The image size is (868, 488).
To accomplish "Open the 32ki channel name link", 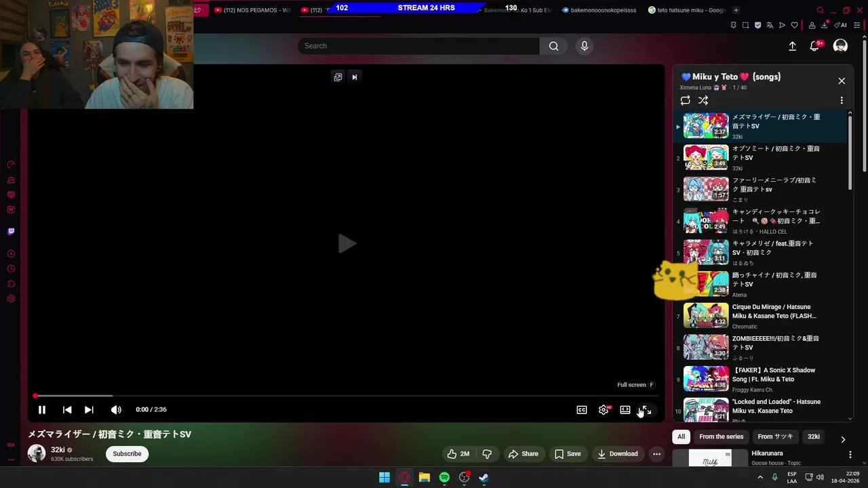I will (x=58, y=449).
